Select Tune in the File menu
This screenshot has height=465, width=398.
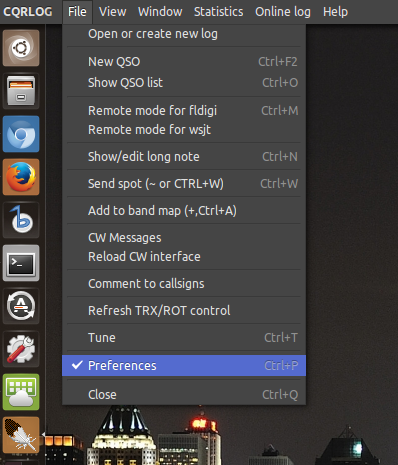click(x=184, y=338)
